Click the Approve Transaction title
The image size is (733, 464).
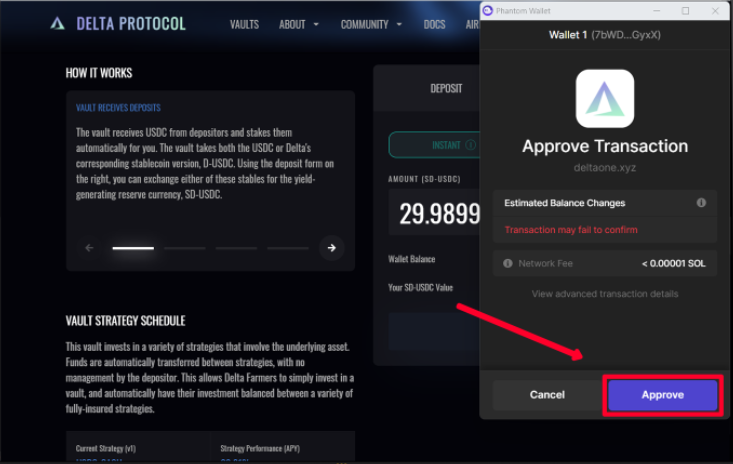tap(605, 146)
